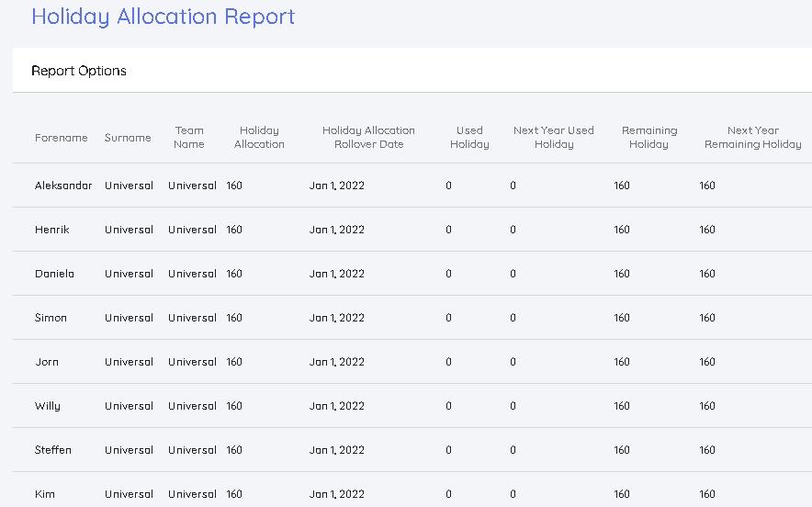Click the Holiday Allocation Report title
This screenshot has width=812, height=507.
pos(164,17)
